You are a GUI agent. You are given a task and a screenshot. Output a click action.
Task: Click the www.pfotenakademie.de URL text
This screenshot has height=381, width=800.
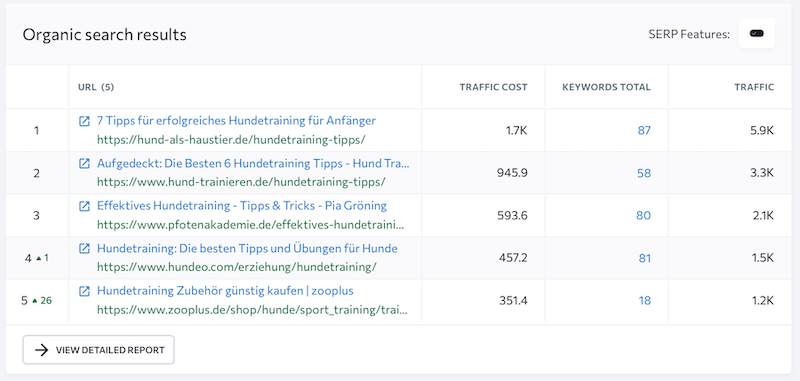[251, 224]
